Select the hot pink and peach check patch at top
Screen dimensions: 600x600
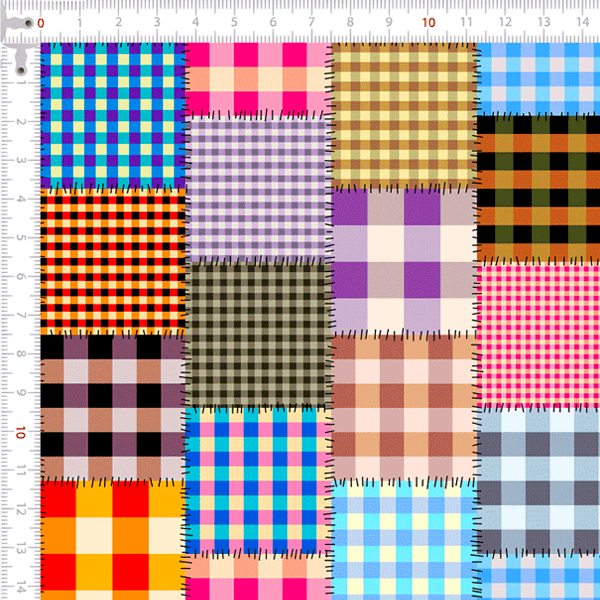click(258, 78)
